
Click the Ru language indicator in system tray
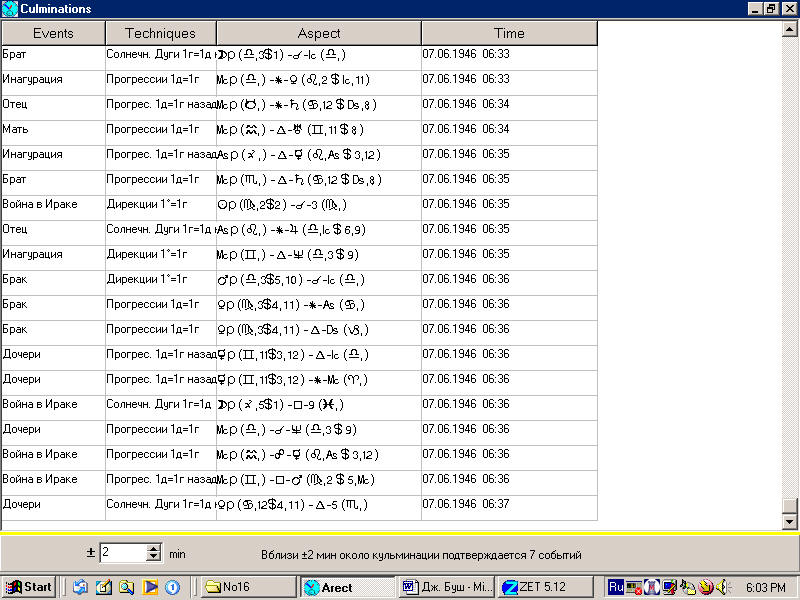click(x=617, y=587)
